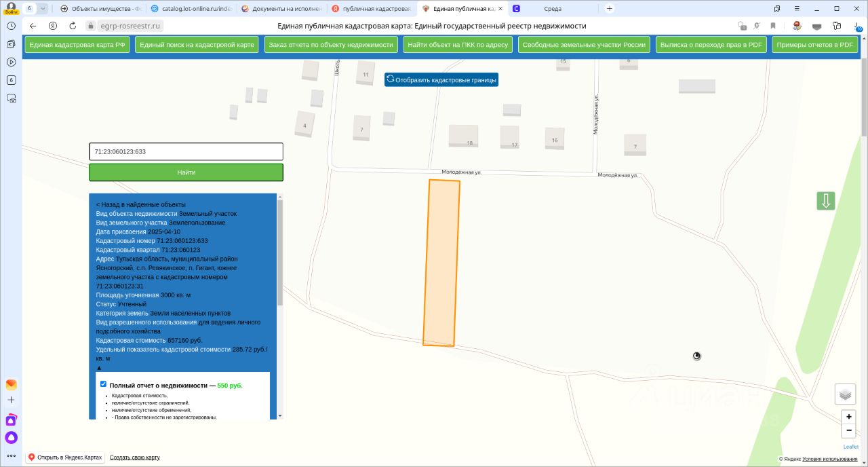Click the cadastral number 71:23:060123:633 value
Screen dimensions: 868x467
[182, 241]
